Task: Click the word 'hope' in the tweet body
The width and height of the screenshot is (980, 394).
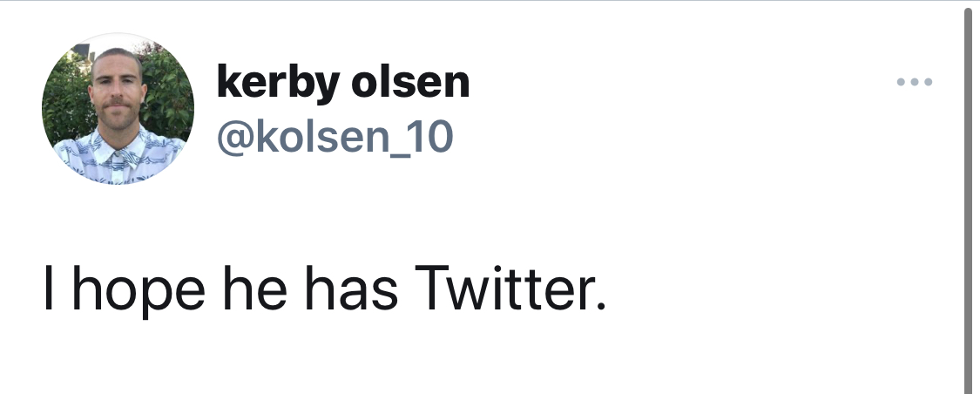Action: click(x=139, y=291)
